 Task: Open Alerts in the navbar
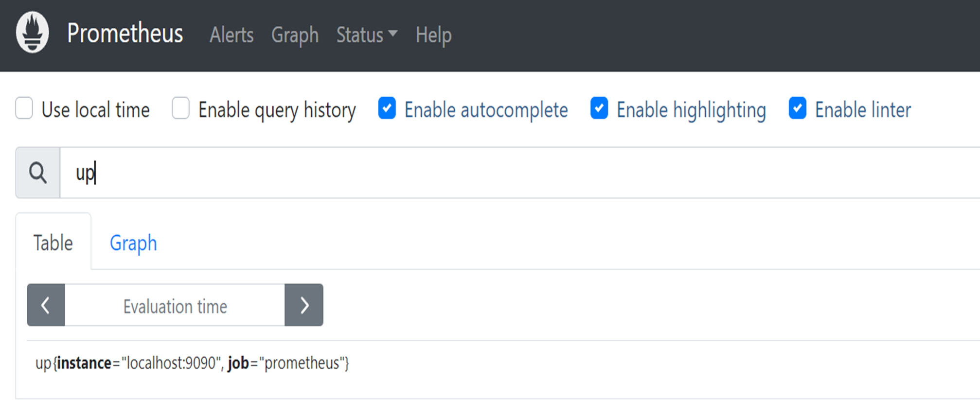(232, 35)
